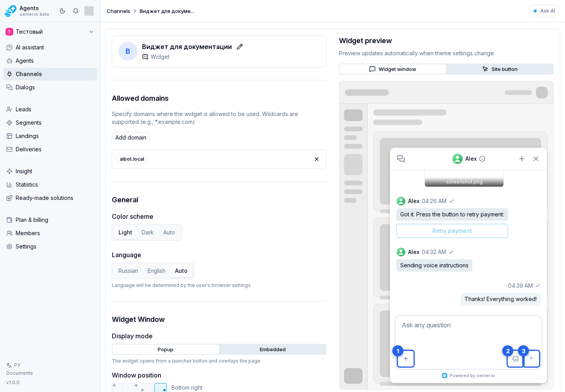565x392 pixels.
Task: Click send arrow button in message box
Action: [x=531, y=359]
